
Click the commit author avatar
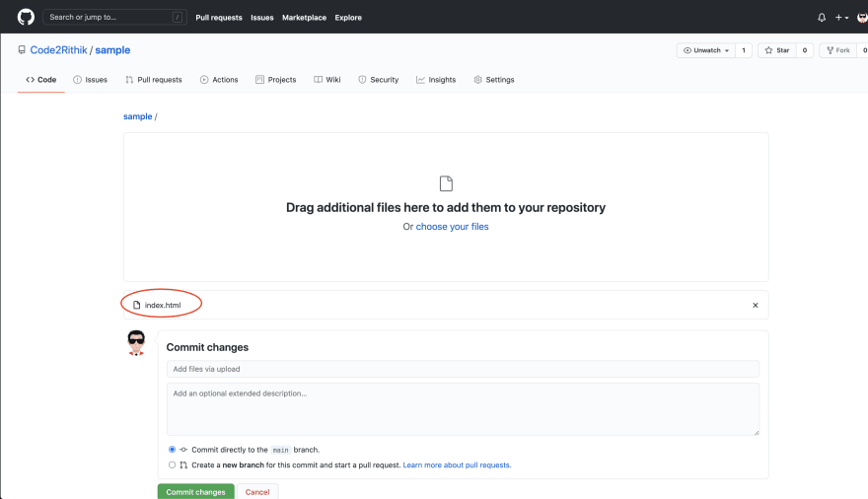(136, 343)
